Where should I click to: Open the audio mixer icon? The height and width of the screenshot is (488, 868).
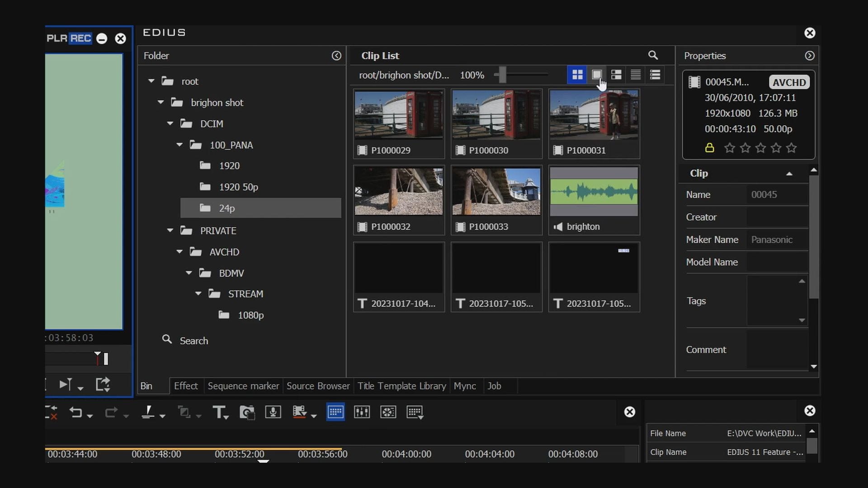(362, 412)
